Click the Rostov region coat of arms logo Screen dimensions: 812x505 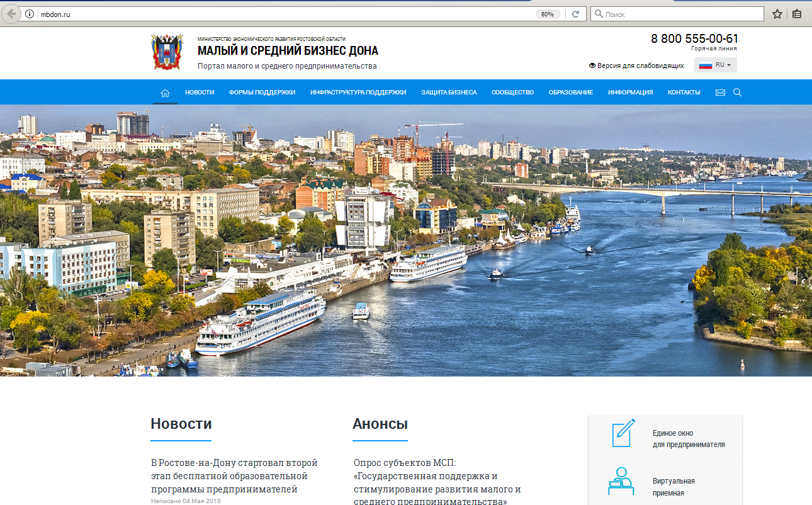coord(167,52)
